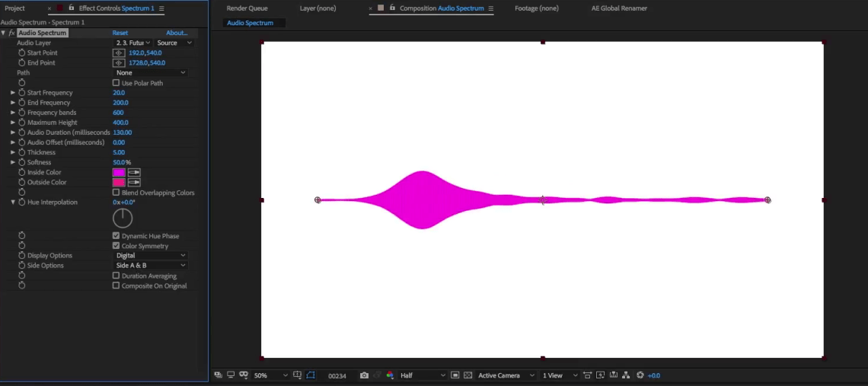The image size is (868, 386).
Task: Open the Half resolution dropdown
Action: [x=423, y=375]
